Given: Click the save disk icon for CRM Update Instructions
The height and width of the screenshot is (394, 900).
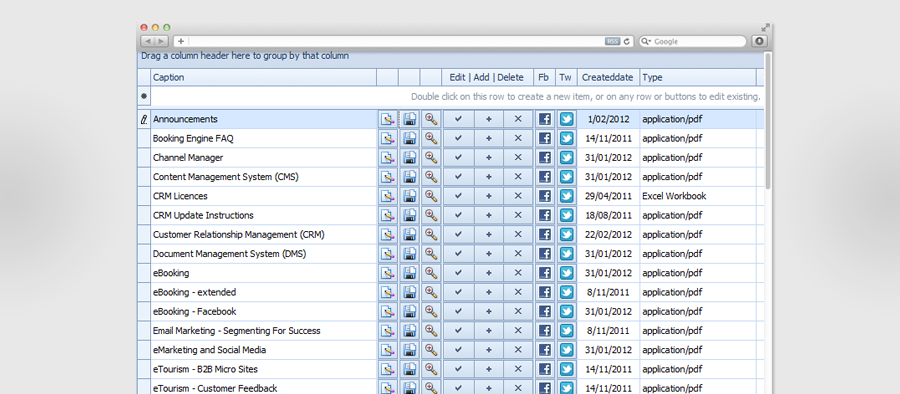Looking at the screenshot, I should coord(409,215).
